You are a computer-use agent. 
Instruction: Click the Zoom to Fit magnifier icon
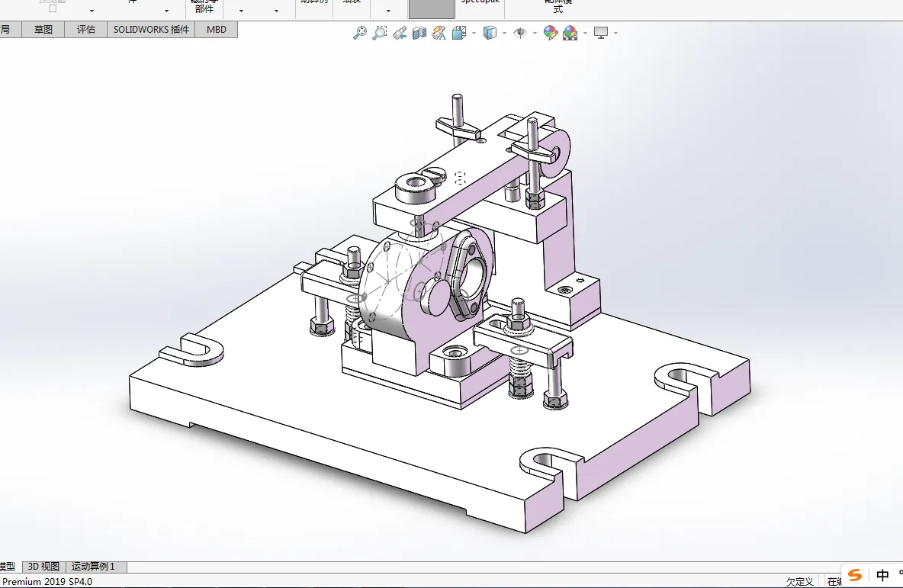(360, 33)
